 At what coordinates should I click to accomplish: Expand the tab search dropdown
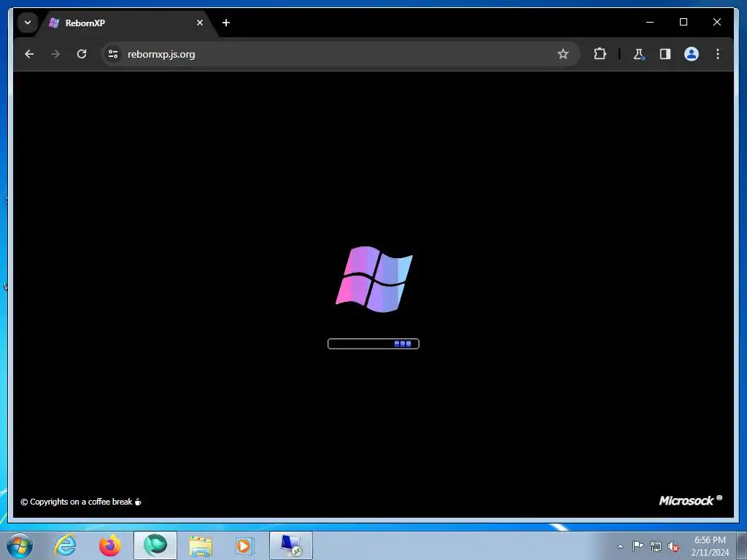pyautogui.click(x=28, y=23)
